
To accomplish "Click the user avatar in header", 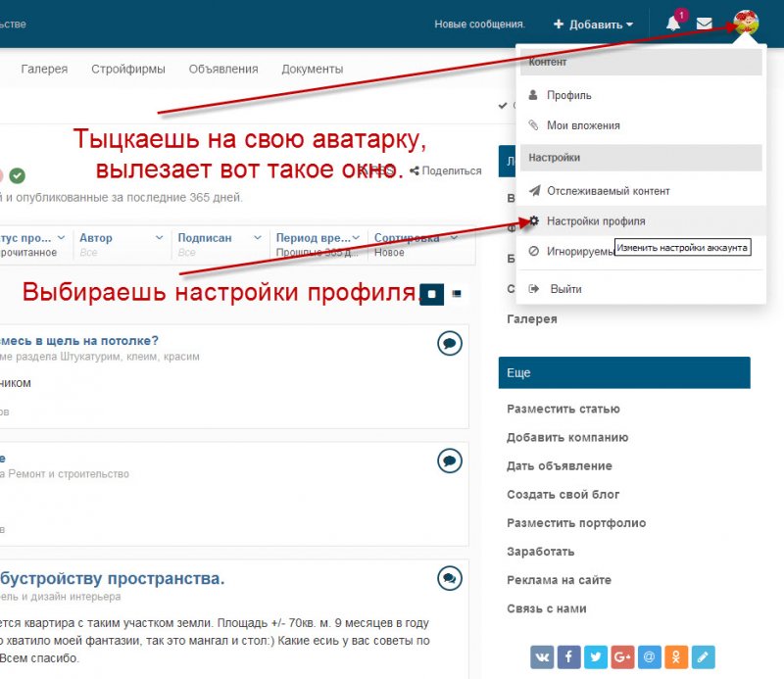I will (x=746, y=23).
